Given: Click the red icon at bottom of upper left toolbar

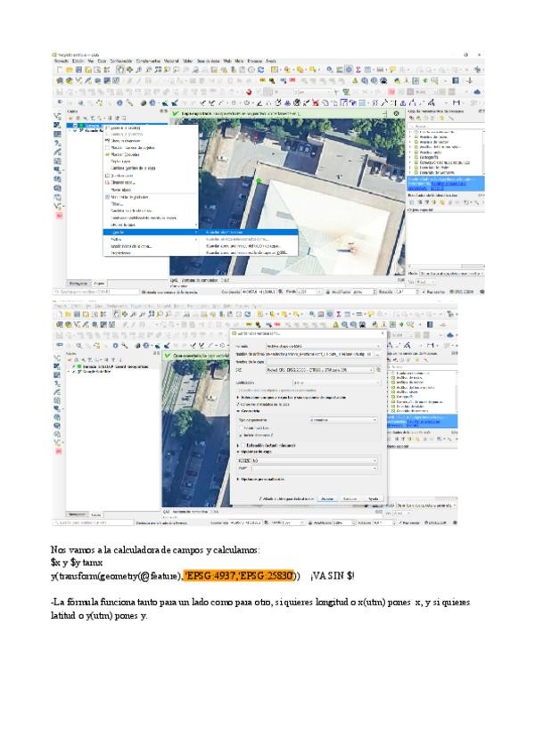Looking at the screenshot, I should click(x=59, y=216).
